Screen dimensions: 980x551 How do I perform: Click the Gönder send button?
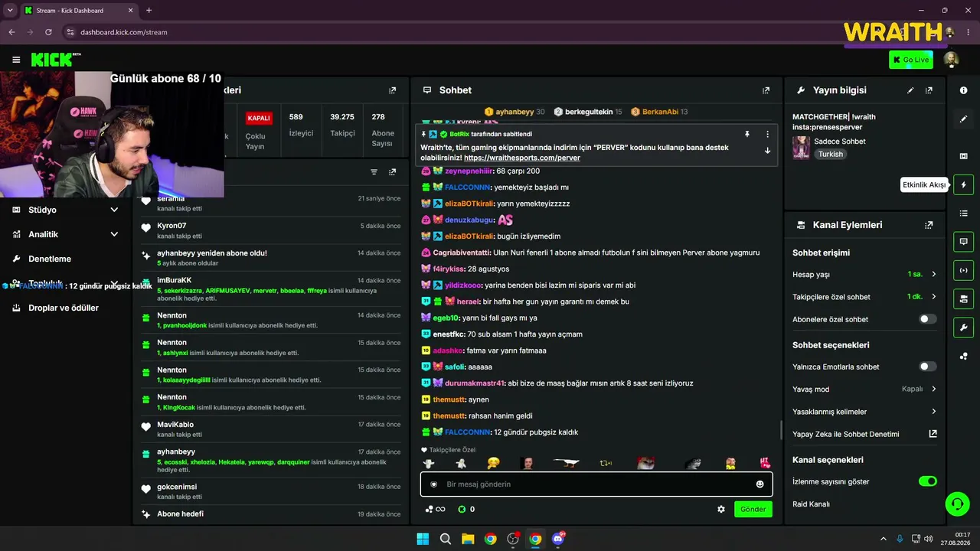point(753,509)
